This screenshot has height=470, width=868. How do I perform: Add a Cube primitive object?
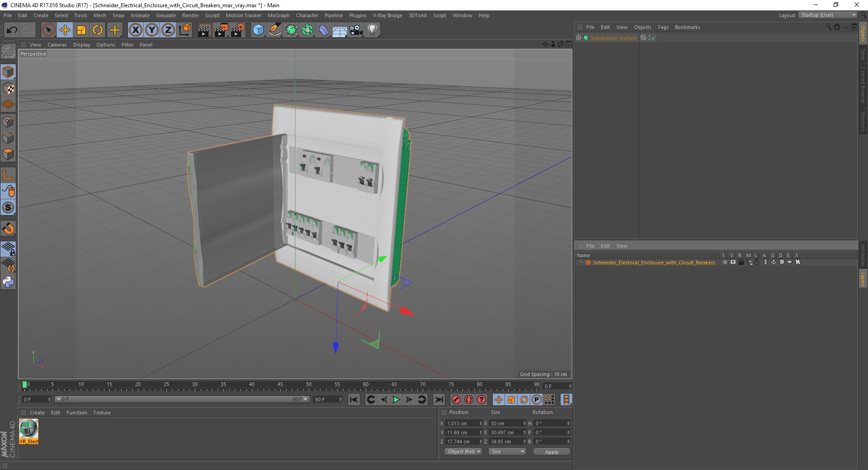(258, 30)
